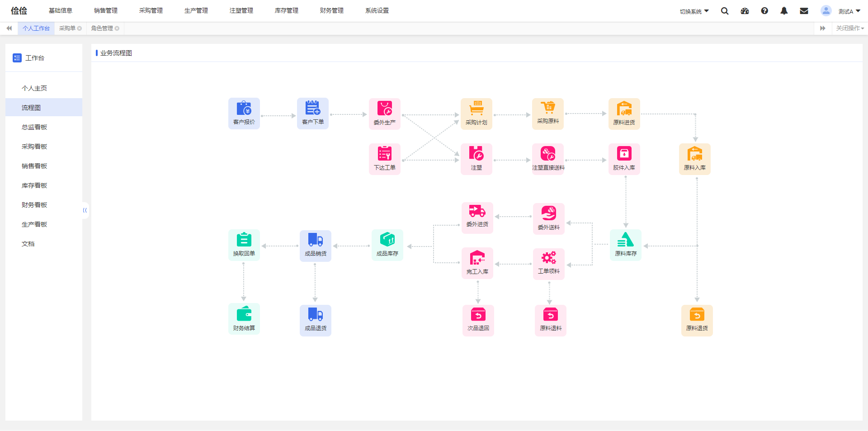This screenshot has height=431, width=868.
Task: Click the help question mark icon
Action: [764, 11]
